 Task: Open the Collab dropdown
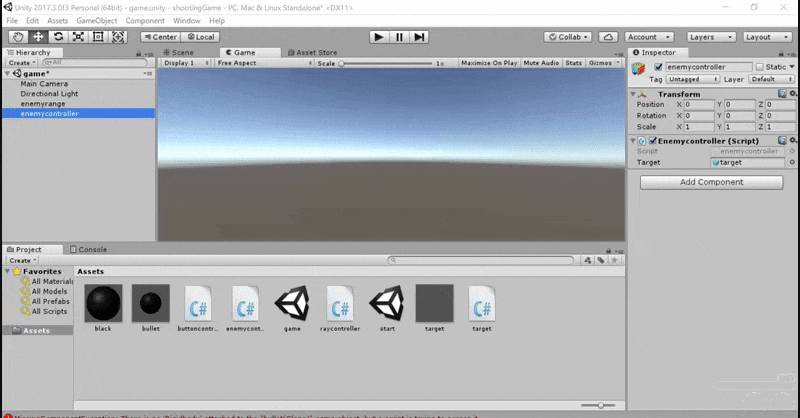pos(568,37)
